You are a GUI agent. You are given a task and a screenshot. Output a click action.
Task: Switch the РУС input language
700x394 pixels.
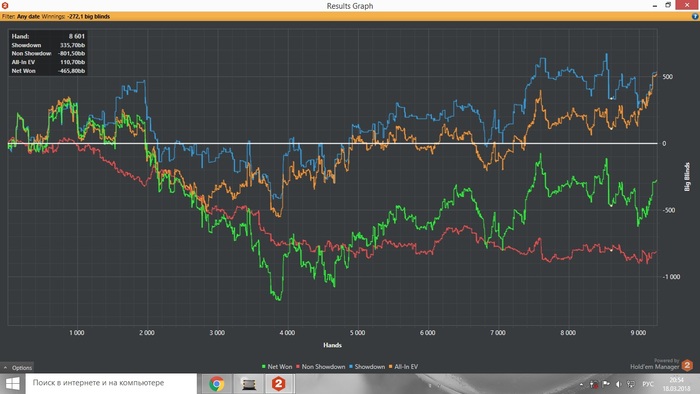tap(648, 384)
